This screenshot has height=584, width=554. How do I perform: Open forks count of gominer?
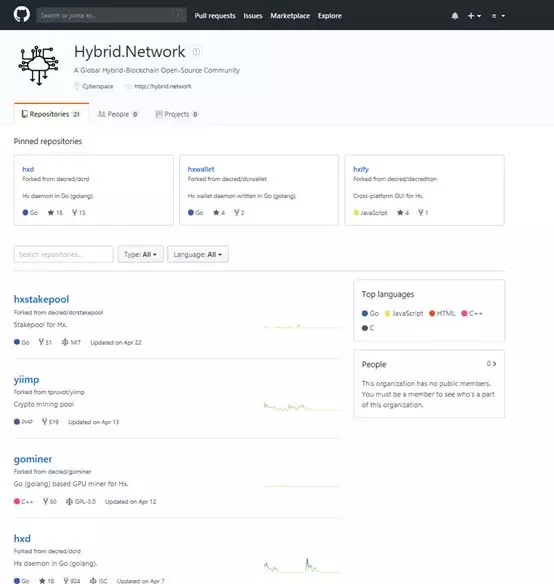(x=50, y=502)
